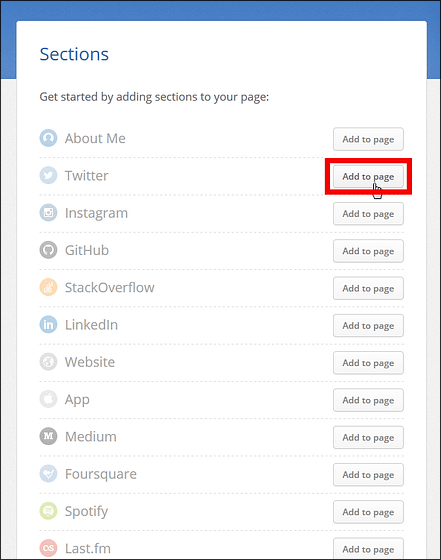
Task: Add the Twitter section to page
Action: (x=368, y=176)
